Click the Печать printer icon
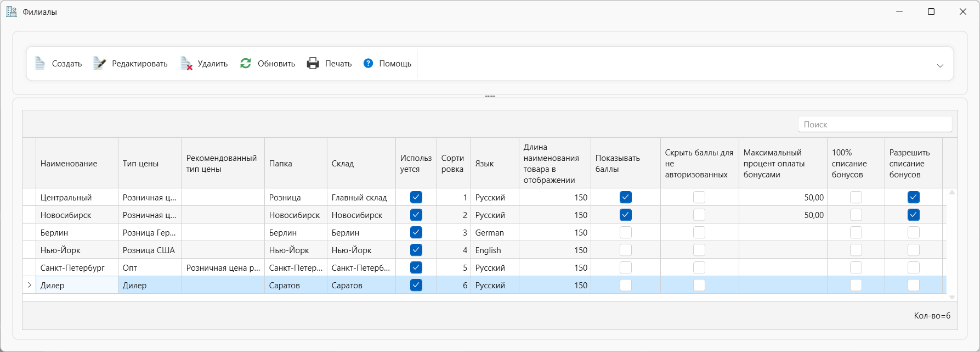 point(313,64)
